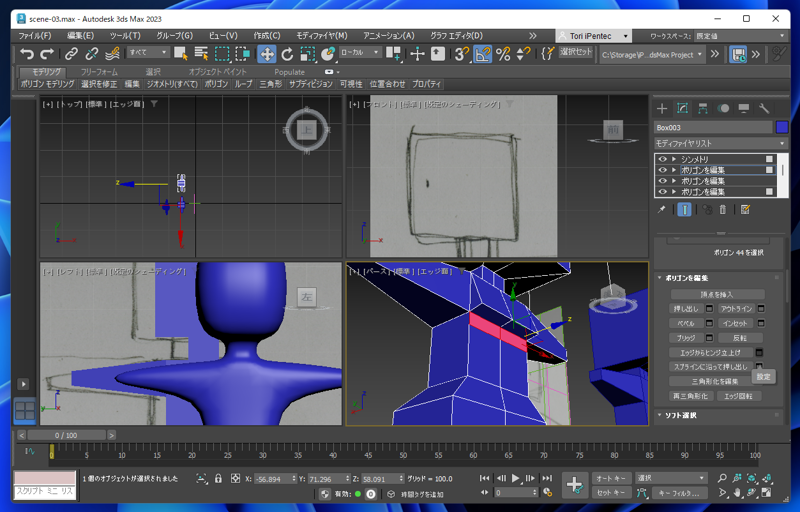The width and height of the screenshot is (800, 512).
Task: Switch to the フリーフォーム ribbon tab
Action: [x=99, y=72]
